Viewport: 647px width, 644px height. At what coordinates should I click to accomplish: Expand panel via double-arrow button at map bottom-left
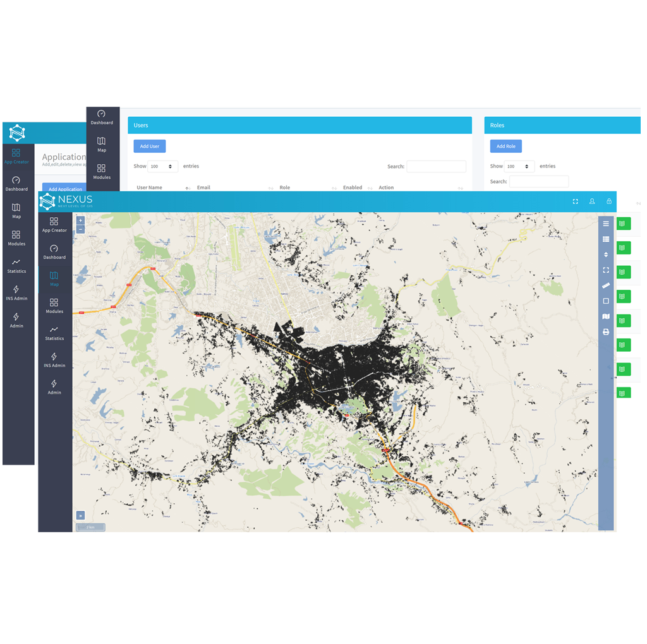click(x=80, y=515)
